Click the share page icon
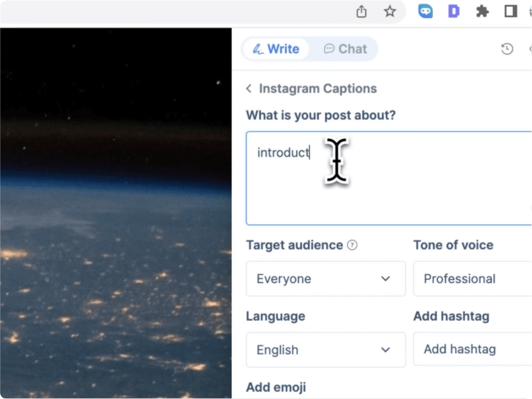 point(361,12)
